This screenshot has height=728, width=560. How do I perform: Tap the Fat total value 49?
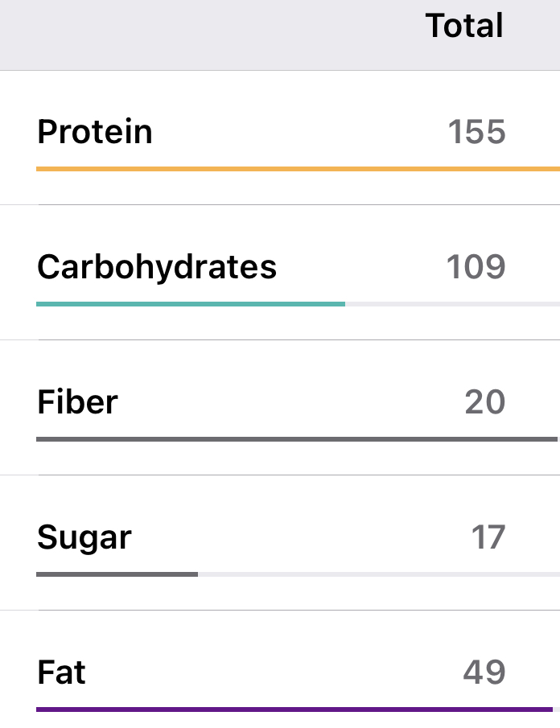pos(484,672)
